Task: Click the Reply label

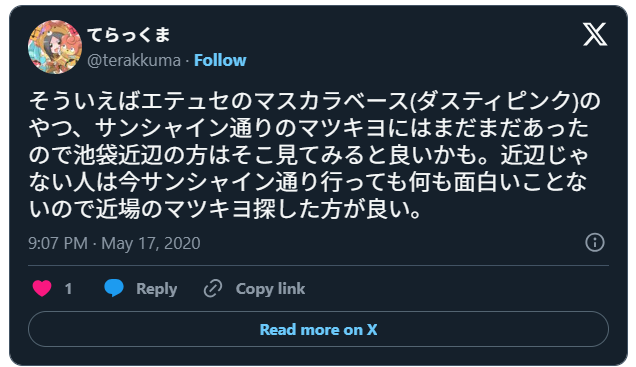Action: point(157,289)
